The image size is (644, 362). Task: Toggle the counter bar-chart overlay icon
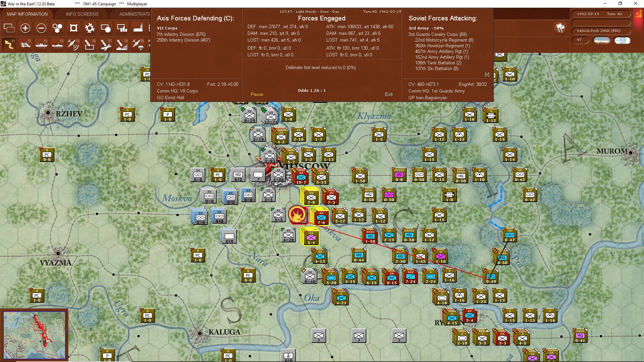(122, 28)
